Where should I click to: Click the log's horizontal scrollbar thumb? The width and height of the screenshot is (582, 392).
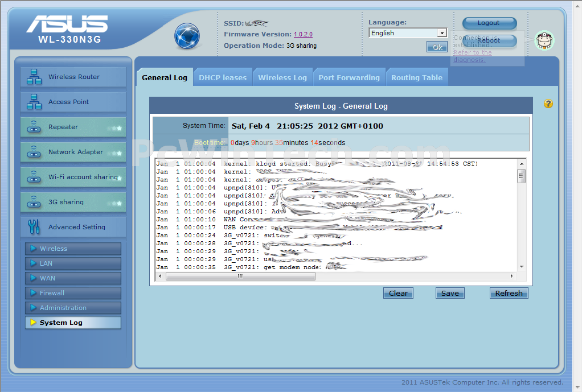[240, 277]
